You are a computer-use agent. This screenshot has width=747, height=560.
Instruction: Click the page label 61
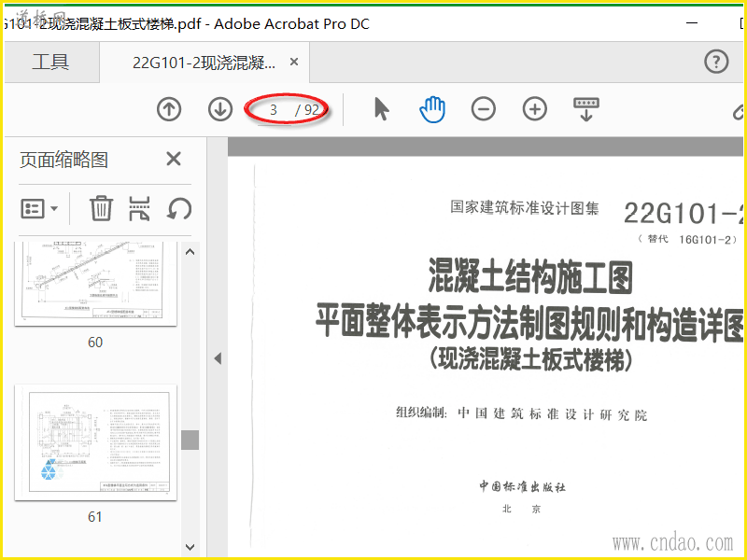coord(95,517)
